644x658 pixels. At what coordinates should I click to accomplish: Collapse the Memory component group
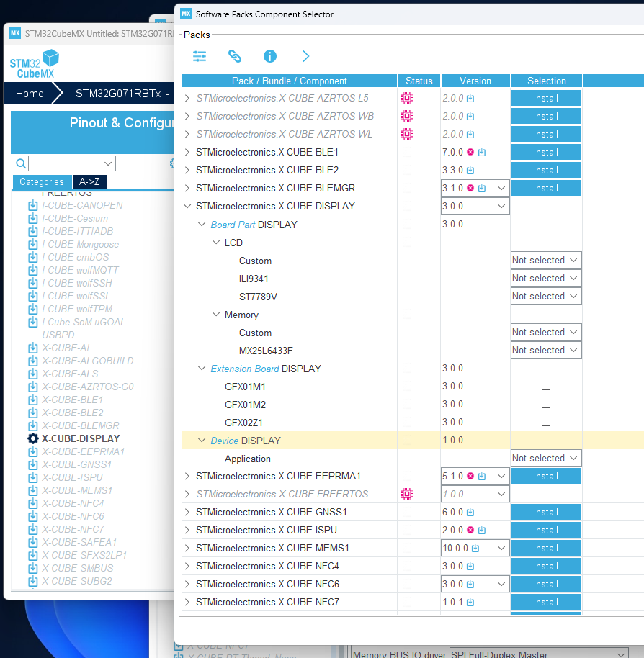(x=216, y=315)
